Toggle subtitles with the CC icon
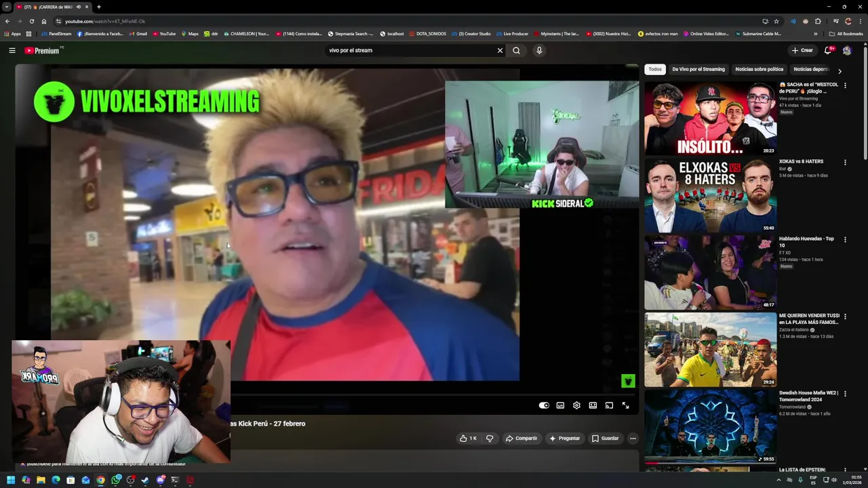The image size is (868, 488). point(560,405)
